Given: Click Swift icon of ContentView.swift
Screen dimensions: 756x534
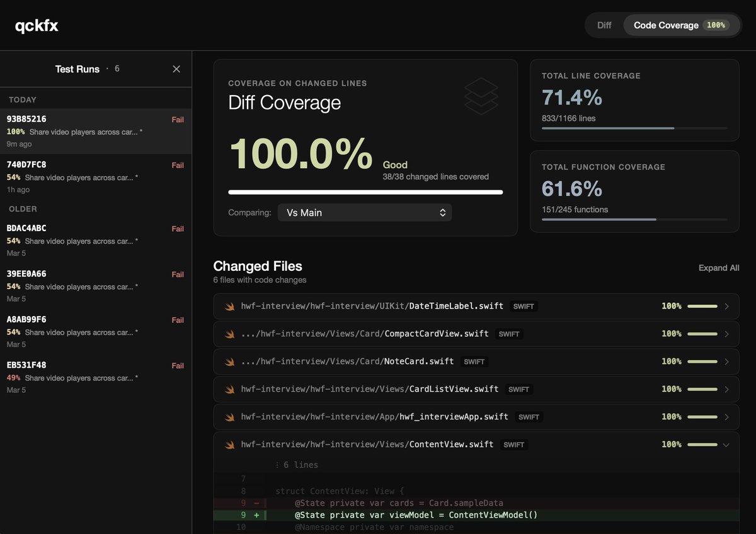Looking at the screenshot, I should point(230,445).
